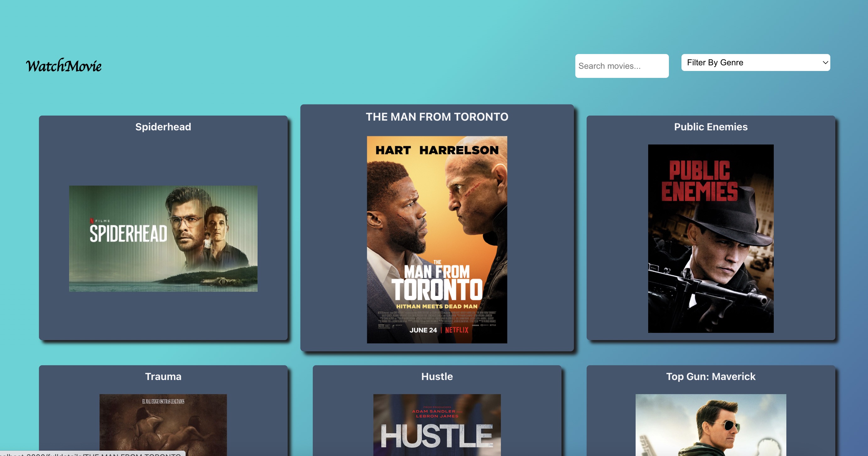Focus the Search movies input field
Viewport: 868px width, 456px height.
[622, 66]
